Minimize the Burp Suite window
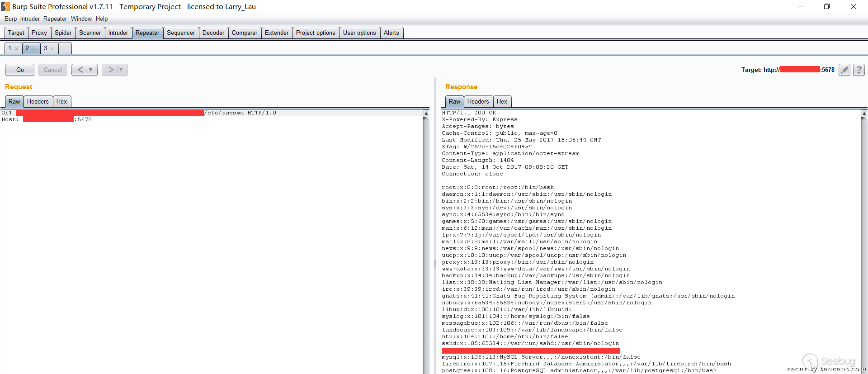This screenshot has width=868, height=374. [801, 6]
